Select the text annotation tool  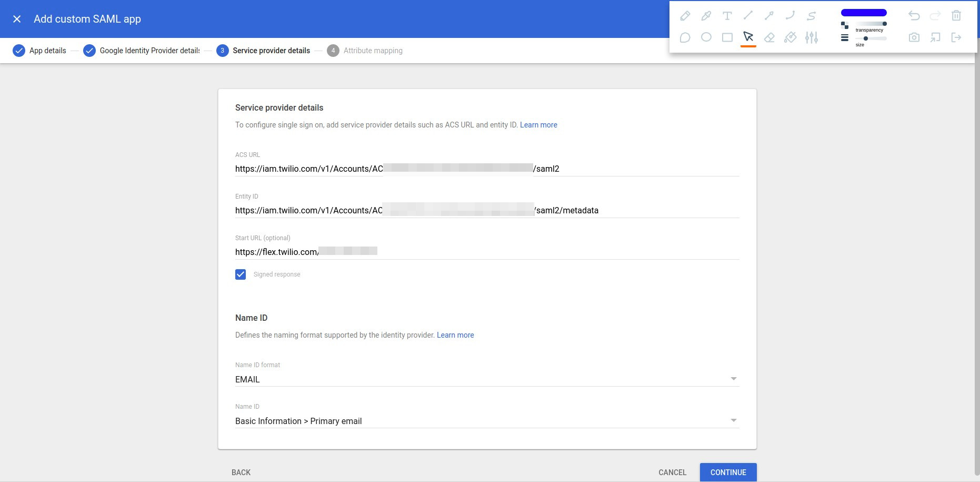tap(727, 16)
